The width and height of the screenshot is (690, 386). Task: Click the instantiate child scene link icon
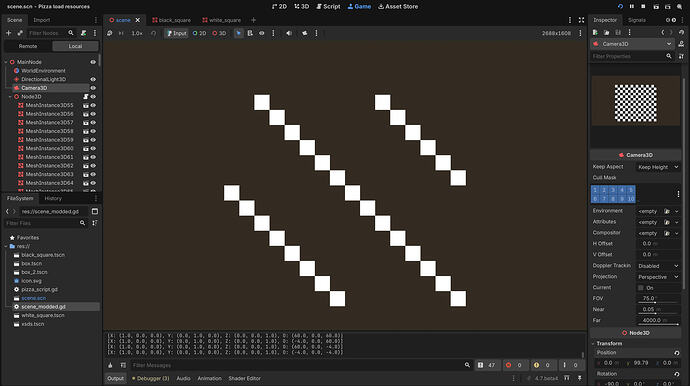(x=20, y=33)
